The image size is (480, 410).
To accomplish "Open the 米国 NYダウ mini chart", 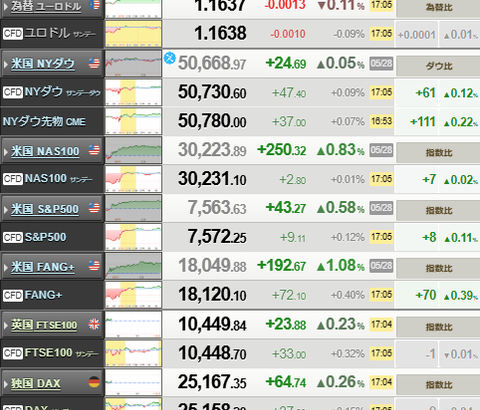I will (133, 63).
